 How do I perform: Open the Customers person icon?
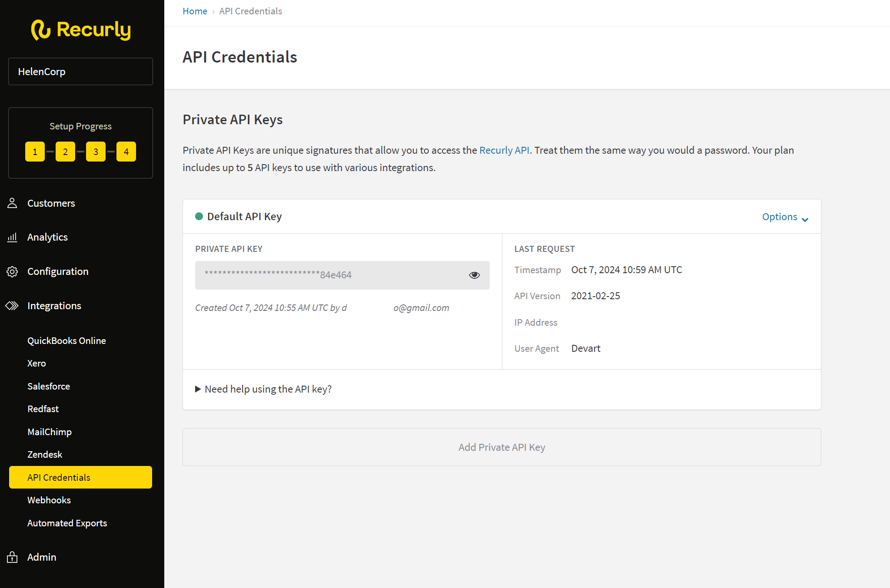pyautogui.click(x=12, y=203)
